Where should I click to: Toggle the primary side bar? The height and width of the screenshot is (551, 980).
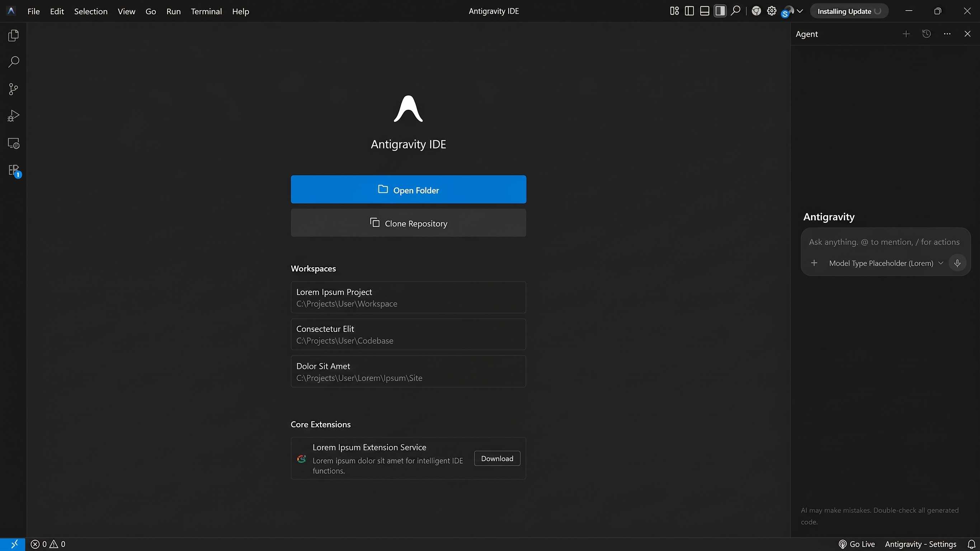point(689,11)
